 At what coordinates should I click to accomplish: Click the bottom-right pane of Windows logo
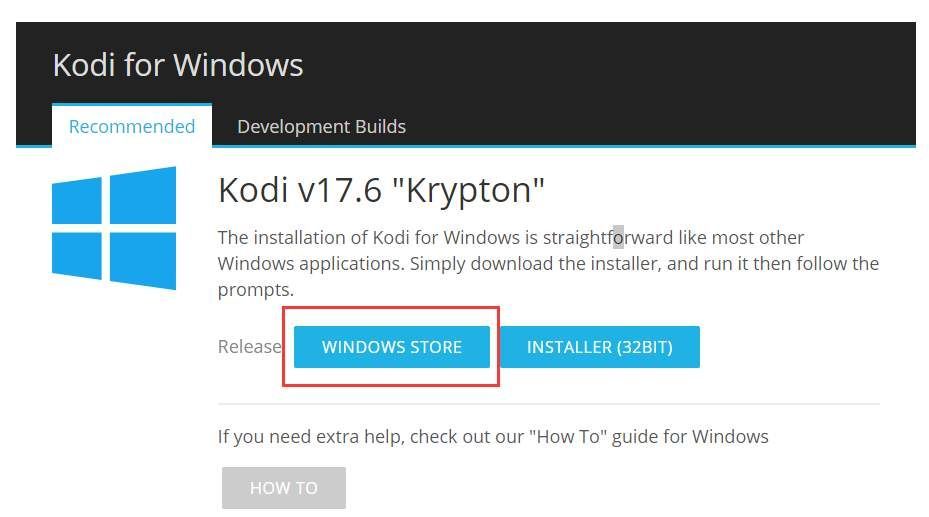143,261
